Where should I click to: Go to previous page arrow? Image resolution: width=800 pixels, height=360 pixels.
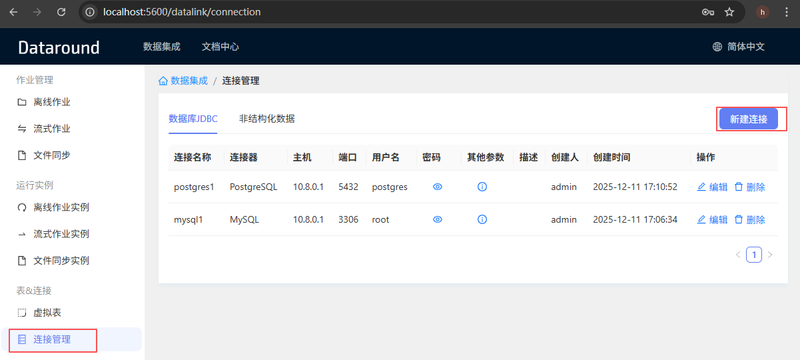pos(738,254)
